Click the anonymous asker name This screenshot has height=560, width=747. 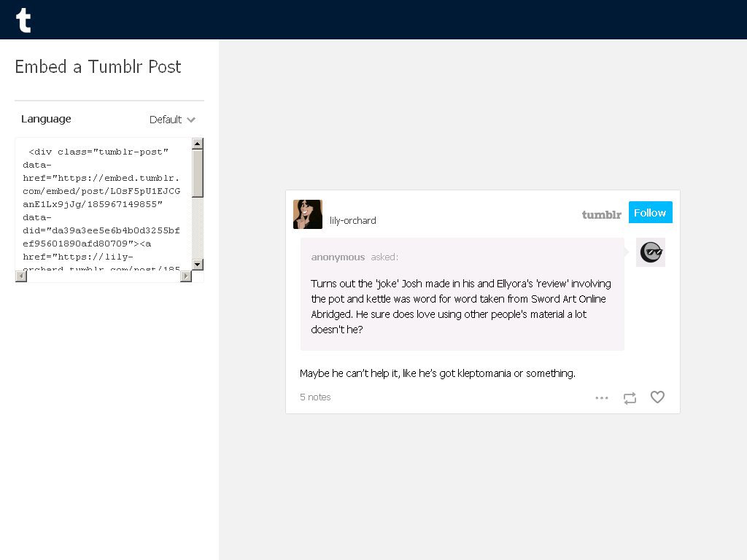[x=338, y=257]
